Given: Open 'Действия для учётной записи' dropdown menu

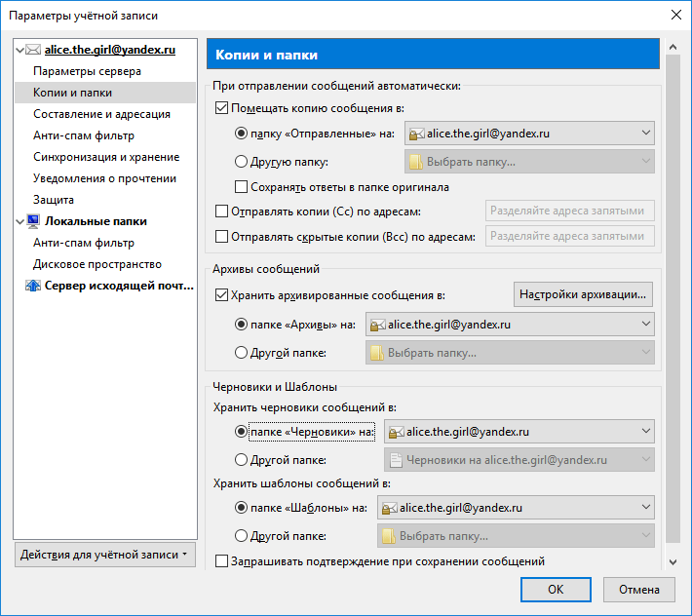Looking at the screenshot, I should click(x=105, y=555).
